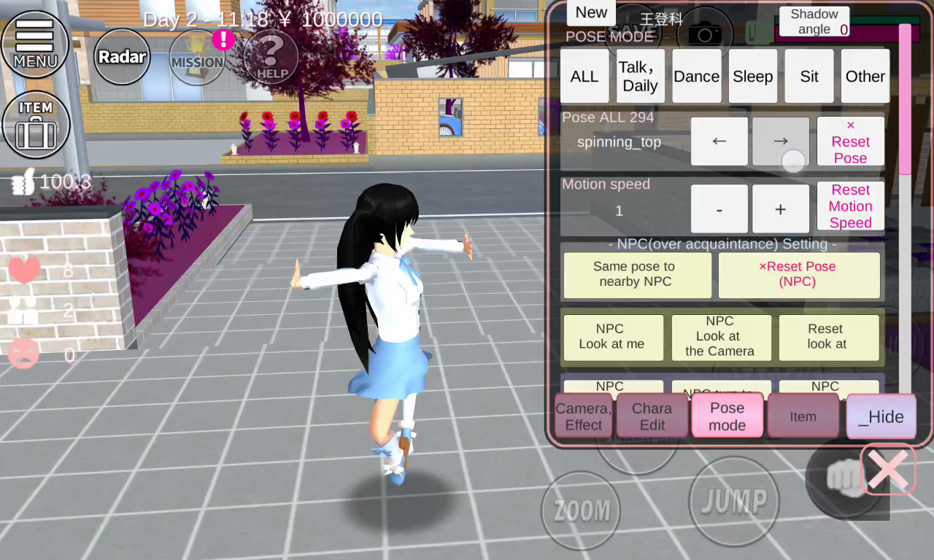Viewport: 934px width, 560px height.
Task: Switch to the Chara Edit tab
Action: coord(652,416)
